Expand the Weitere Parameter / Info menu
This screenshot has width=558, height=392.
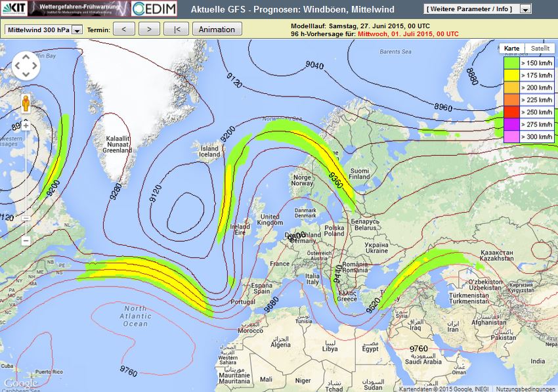[478, 9]
